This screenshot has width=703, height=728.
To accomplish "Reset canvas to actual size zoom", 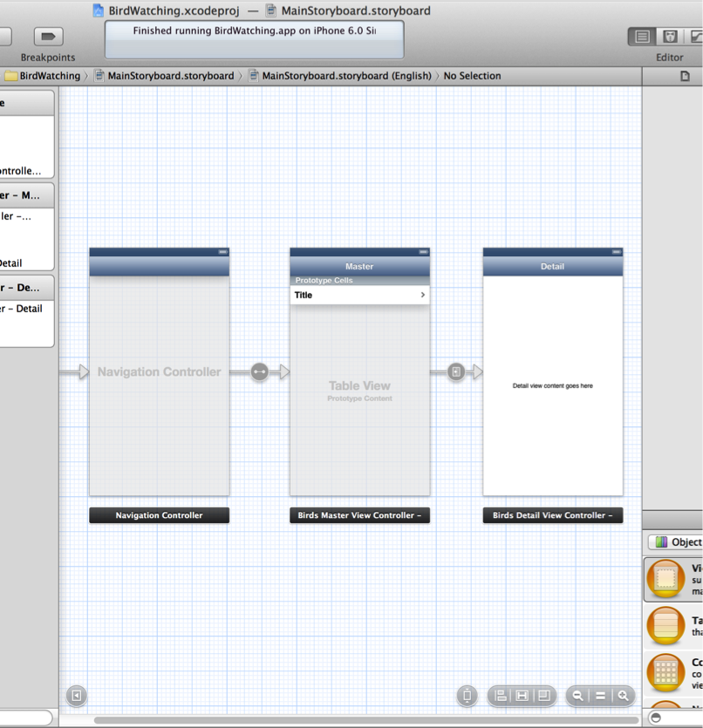I will [600, 696].
